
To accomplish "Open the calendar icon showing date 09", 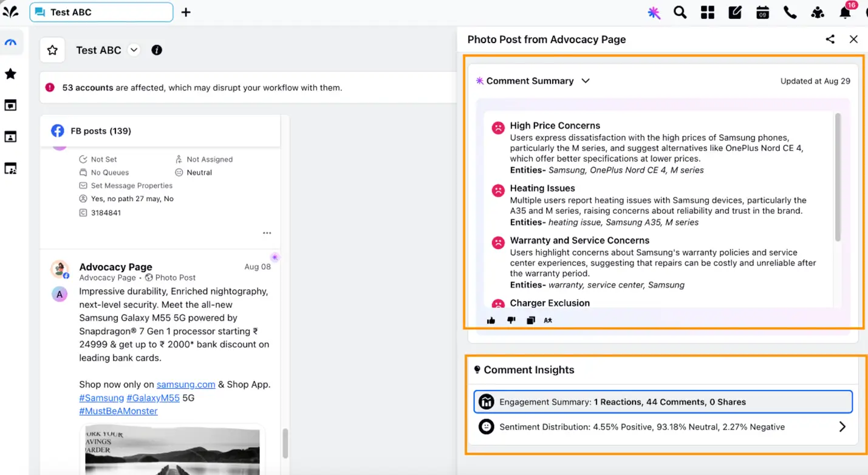I will point(762,12).
